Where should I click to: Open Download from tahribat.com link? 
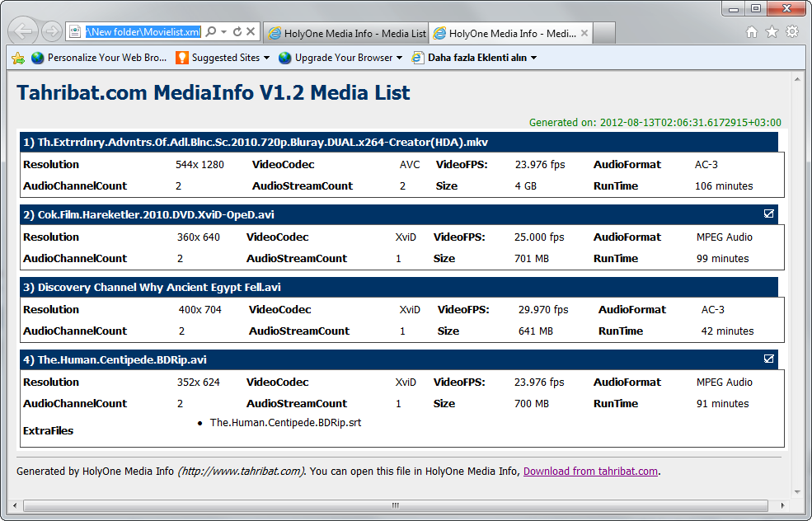tap(590, 472)
